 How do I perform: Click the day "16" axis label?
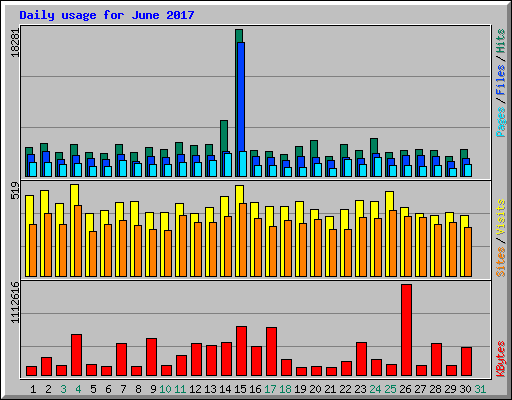click(x=255, y=389)
